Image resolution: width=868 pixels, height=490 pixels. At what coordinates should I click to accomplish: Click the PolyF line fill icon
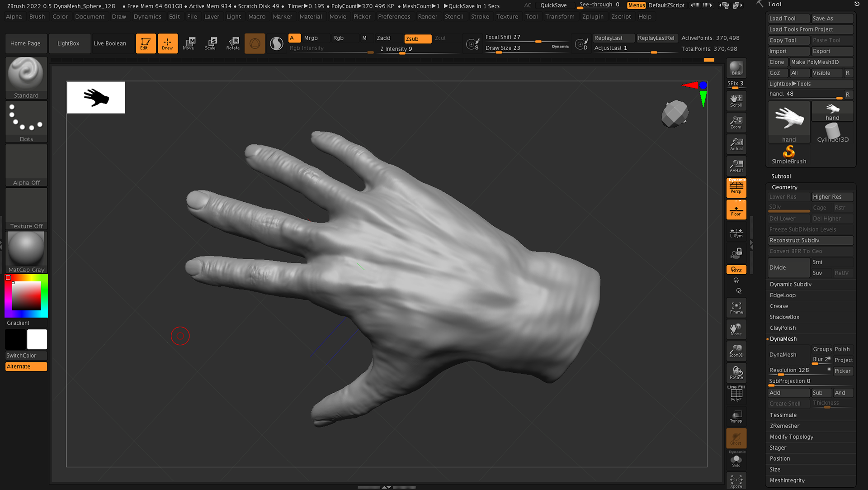736,394
